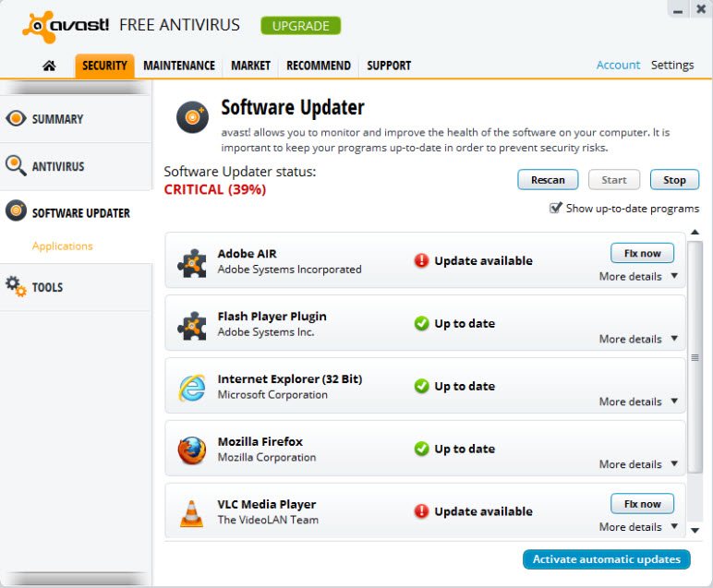Image resolution: width=713 pixels, height=588 pixels.
Task: Click the green check icon for Flash Player
Action: coord(421,323)
